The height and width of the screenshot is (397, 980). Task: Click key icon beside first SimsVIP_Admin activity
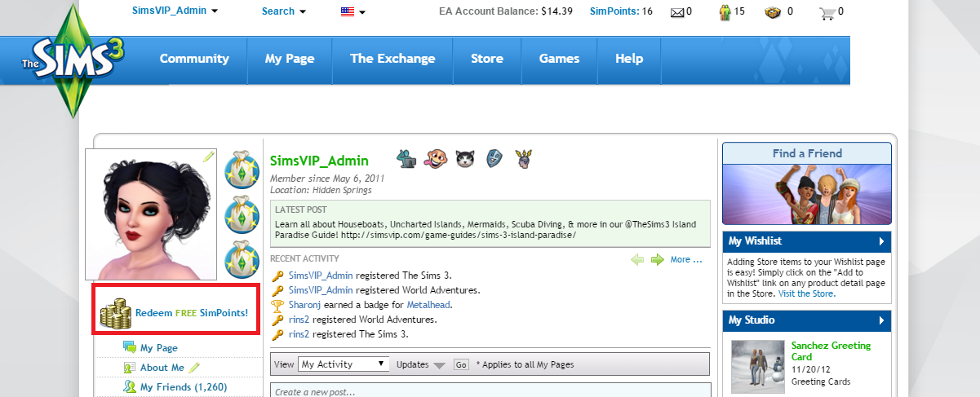[x=277, y=276]
